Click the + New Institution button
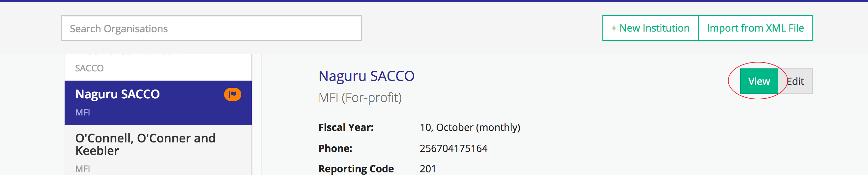 pyautogui.click(x=650, y=28)
